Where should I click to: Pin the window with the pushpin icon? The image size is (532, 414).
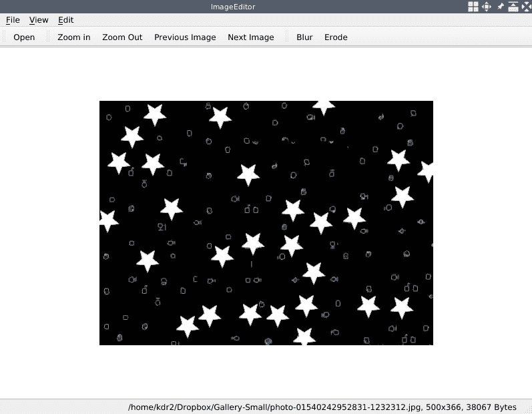[500, 7]
